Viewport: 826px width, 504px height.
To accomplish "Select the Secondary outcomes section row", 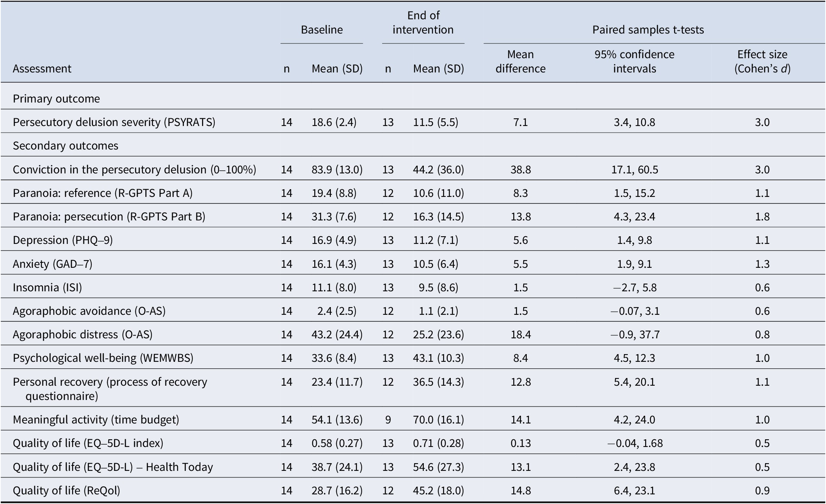I will click(413, 146).
